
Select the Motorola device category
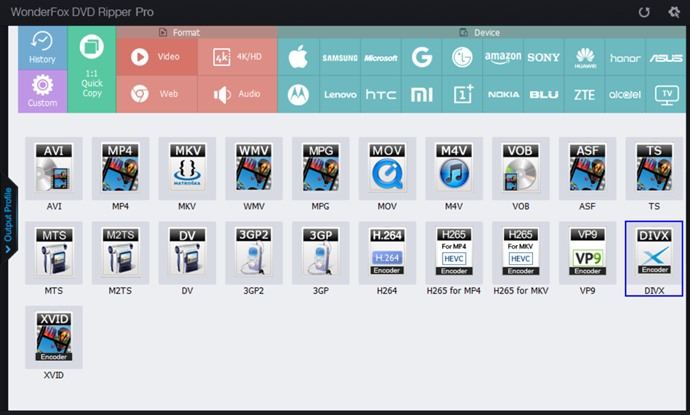click(298, 94)
